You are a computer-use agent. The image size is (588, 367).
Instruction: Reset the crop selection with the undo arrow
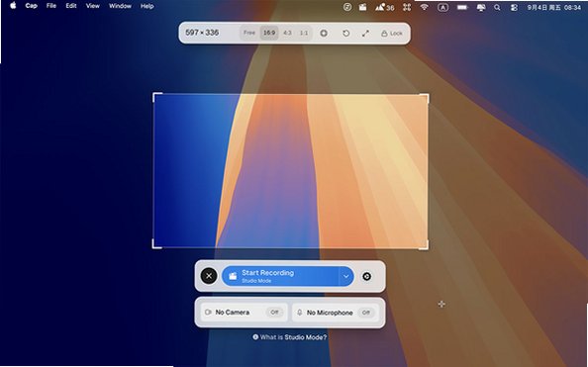[x=346, y=33]
